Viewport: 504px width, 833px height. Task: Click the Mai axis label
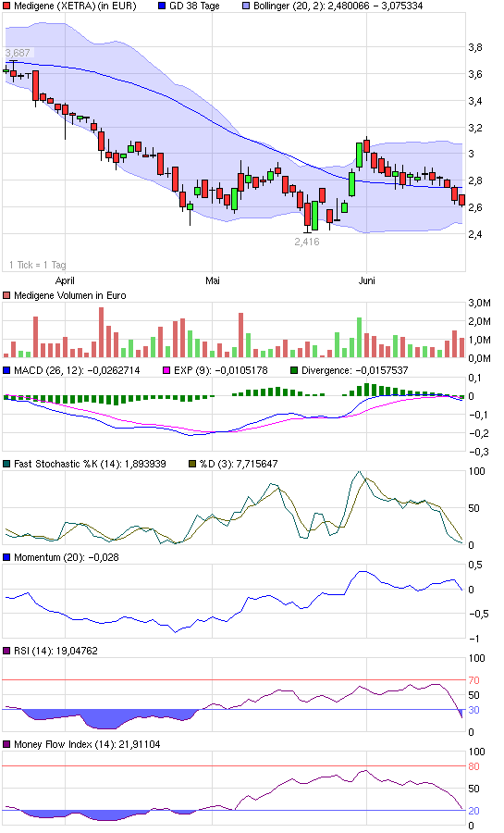(x=212, y=280)
